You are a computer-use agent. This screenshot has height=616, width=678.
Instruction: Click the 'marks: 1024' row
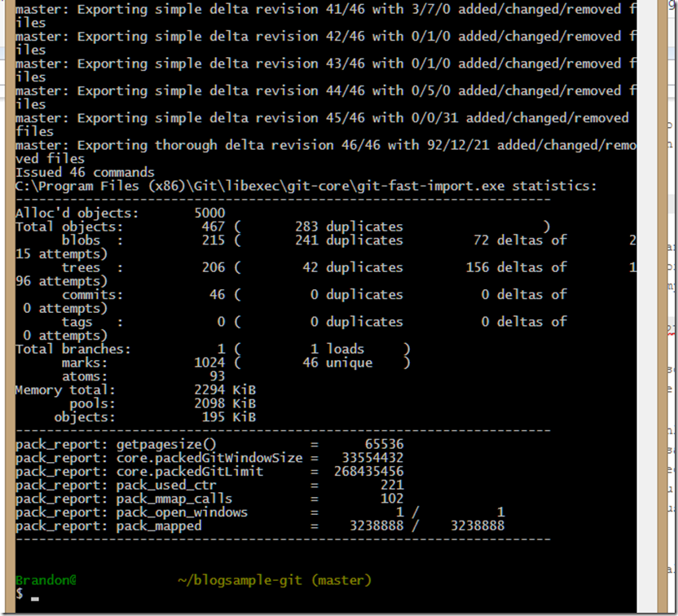tap(236, 363)
